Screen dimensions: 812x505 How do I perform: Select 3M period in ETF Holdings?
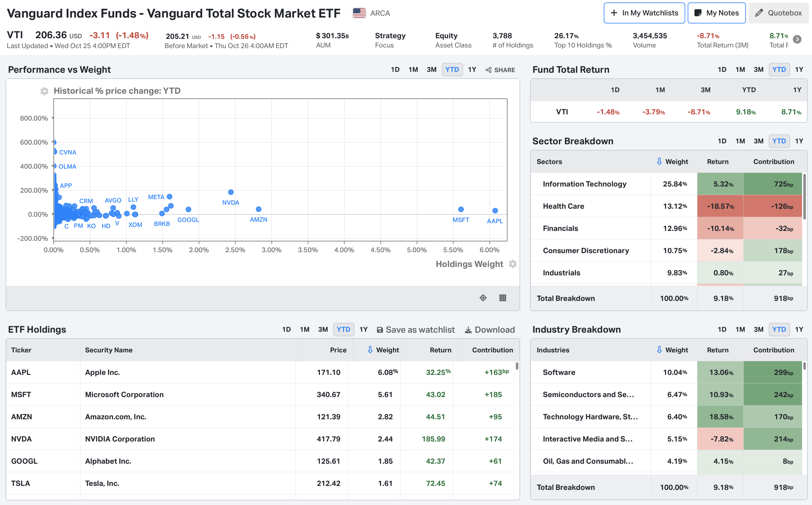(x=323, y=329)
